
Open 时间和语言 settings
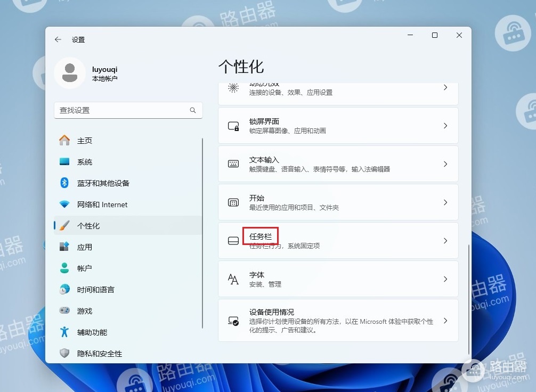tap(128, 289)
